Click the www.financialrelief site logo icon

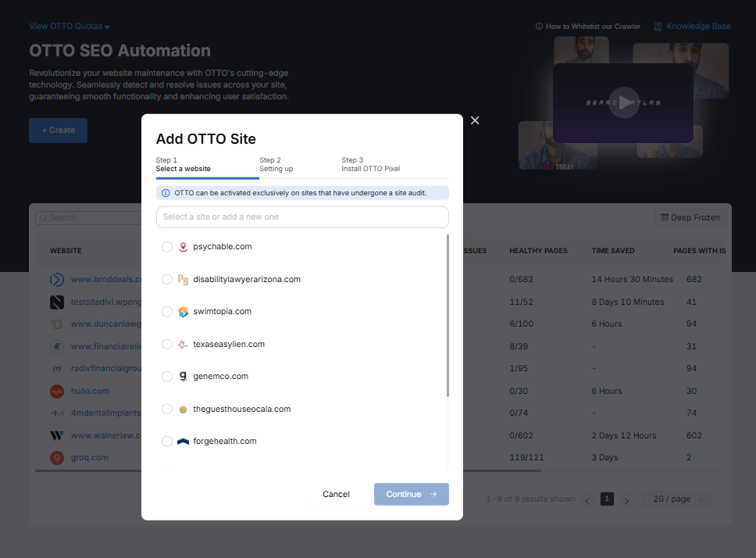click(x=57, y=346)
